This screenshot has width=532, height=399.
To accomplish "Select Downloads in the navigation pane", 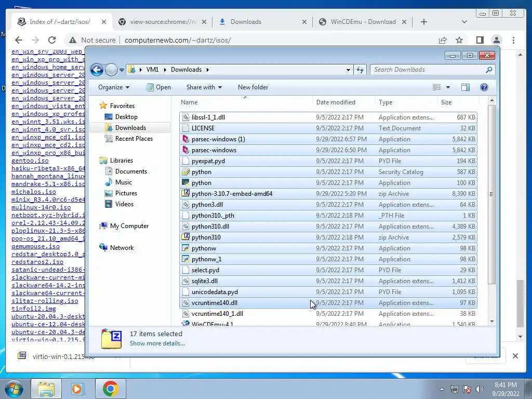I will (x=130, y=128).
